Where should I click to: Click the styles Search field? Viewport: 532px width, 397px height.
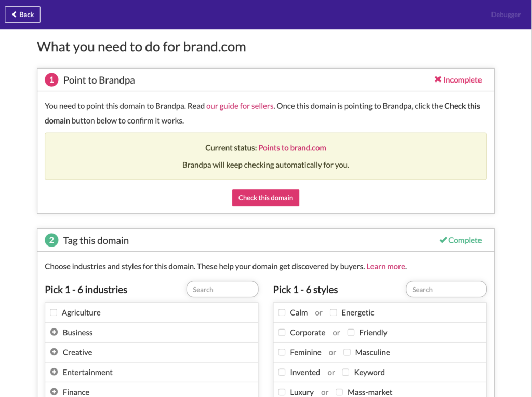coord(446,289)
